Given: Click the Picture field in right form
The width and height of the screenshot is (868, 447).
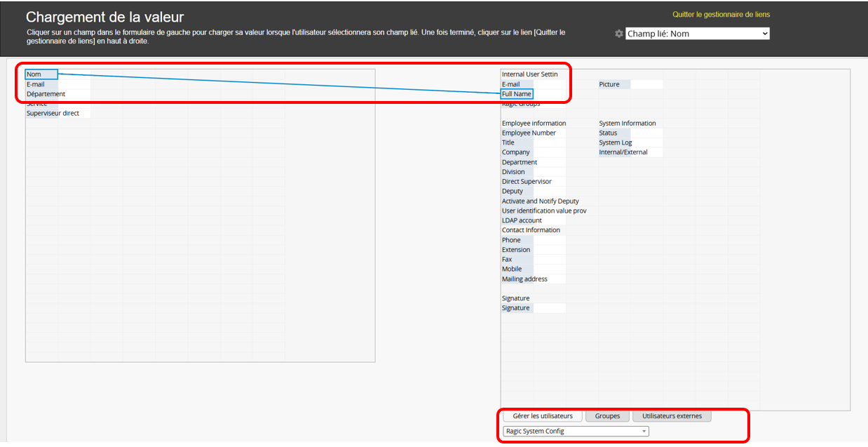Looking at the screenshot, I should coord(609,84).
